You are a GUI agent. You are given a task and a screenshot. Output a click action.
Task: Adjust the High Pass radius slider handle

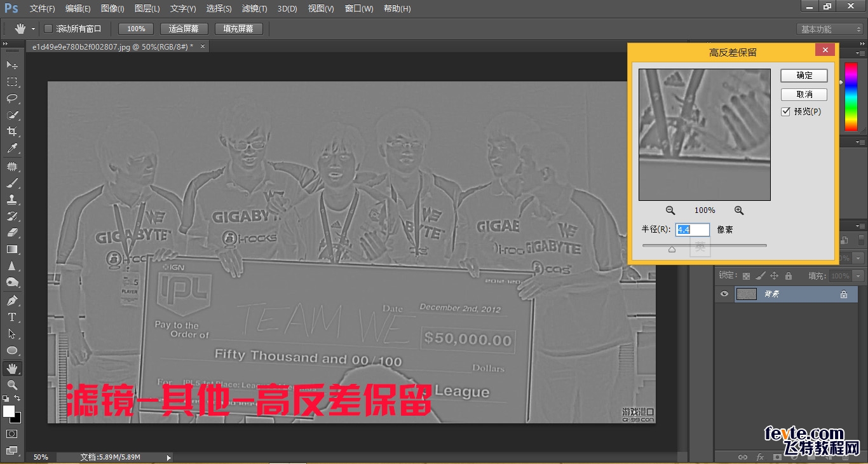672,249
